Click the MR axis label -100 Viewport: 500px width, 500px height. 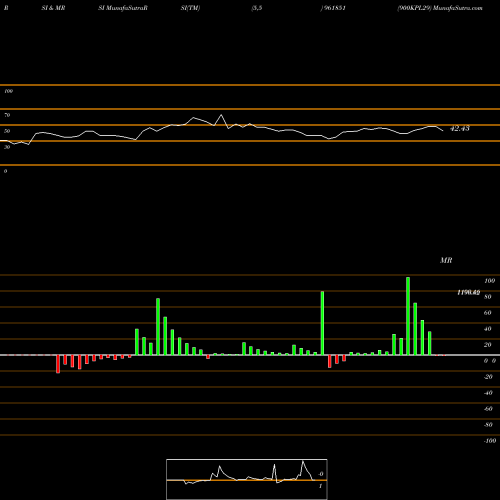(490, 441)
